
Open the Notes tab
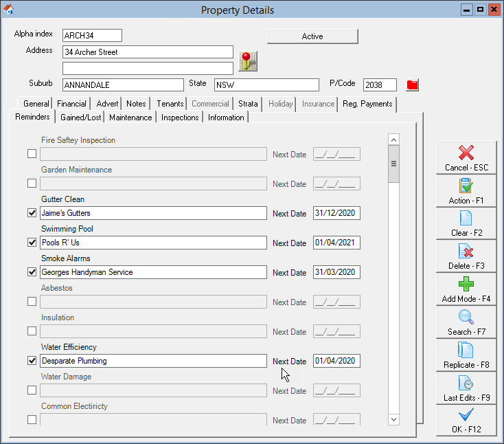point(136,104)
